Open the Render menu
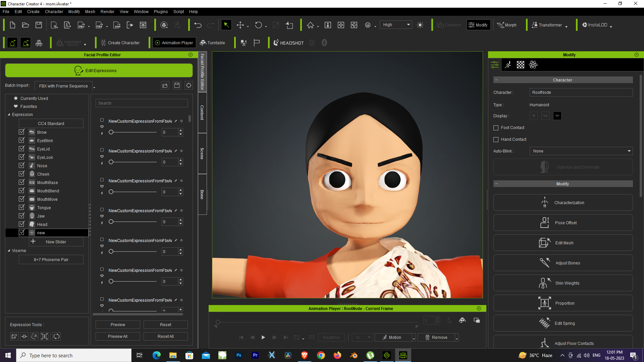Image resolution: width=644 pixels, height=362 pixels. point(107,12)
